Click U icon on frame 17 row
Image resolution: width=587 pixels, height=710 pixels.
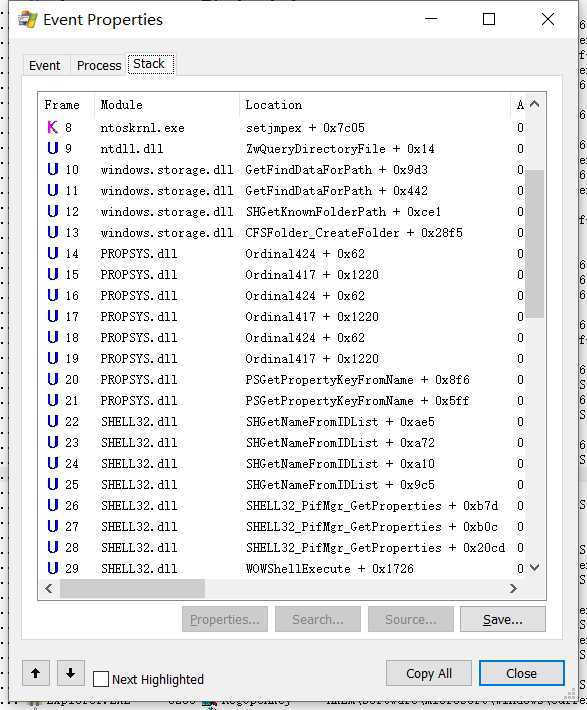point(53,316)
